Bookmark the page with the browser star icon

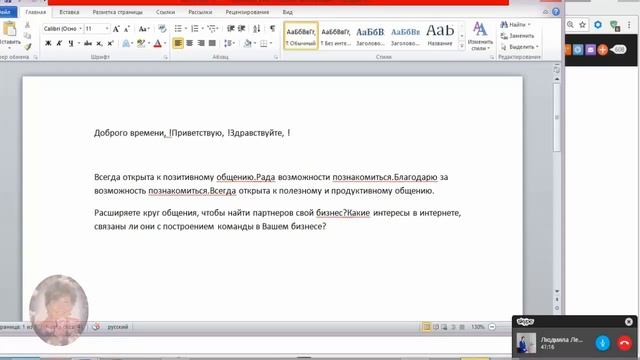(582, 25)
